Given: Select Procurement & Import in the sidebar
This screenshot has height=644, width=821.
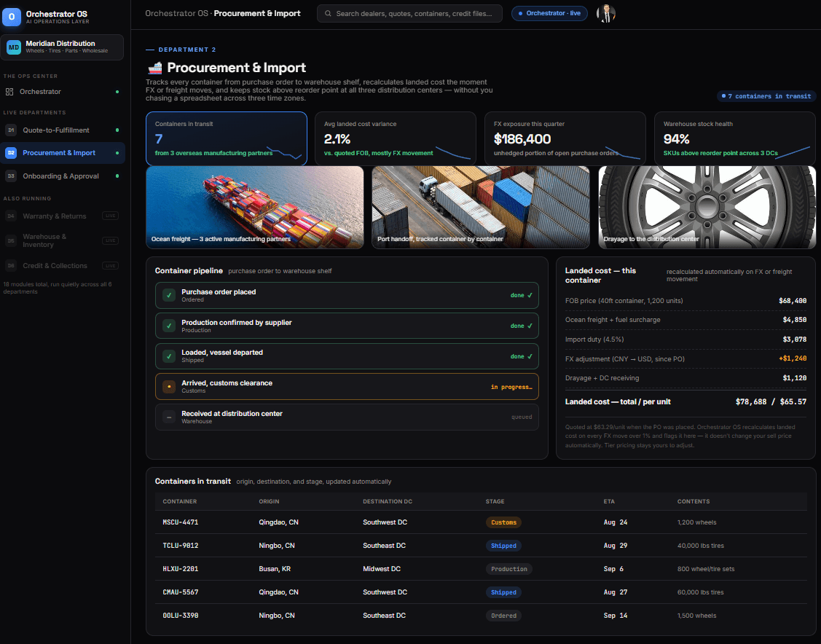Looking at the screenshot, I should pos(63,153).
